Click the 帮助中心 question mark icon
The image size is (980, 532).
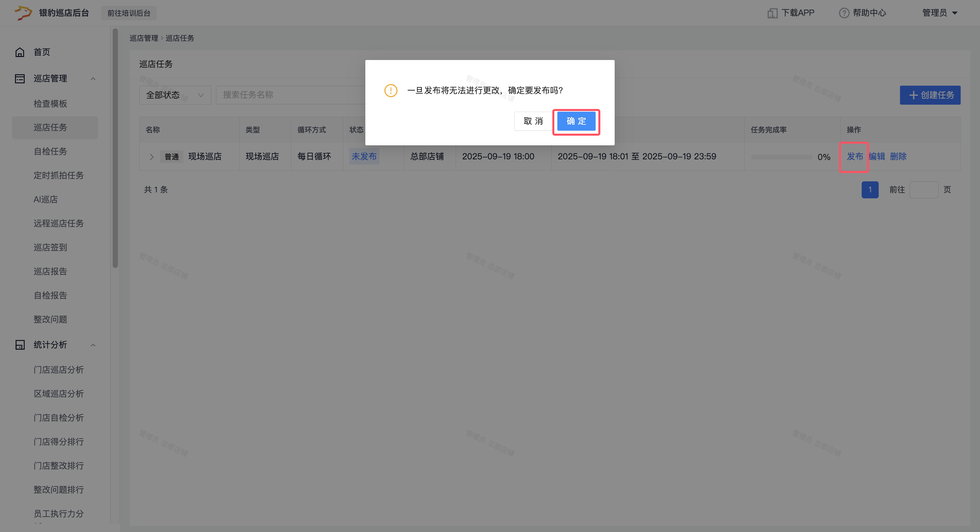point(844,13)
